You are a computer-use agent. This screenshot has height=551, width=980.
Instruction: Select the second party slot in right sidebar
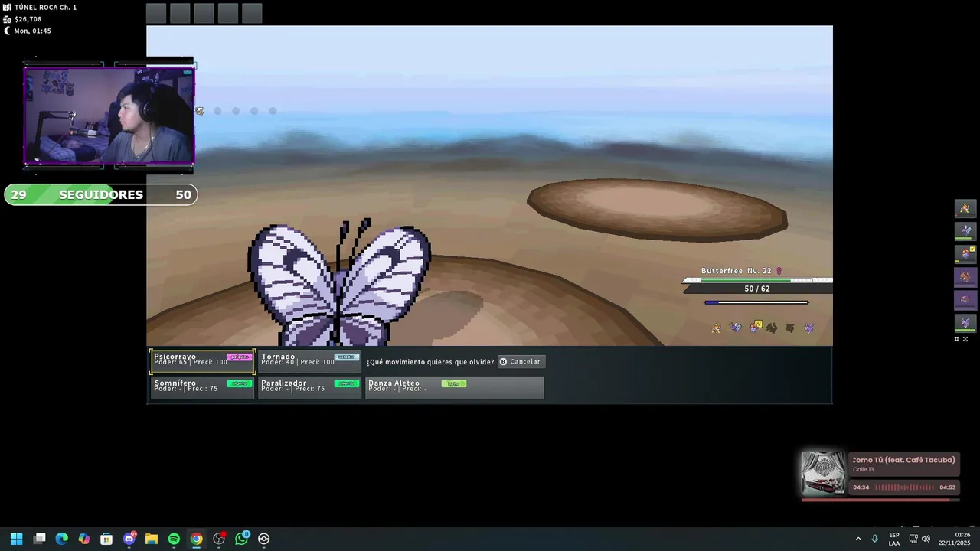965,231
